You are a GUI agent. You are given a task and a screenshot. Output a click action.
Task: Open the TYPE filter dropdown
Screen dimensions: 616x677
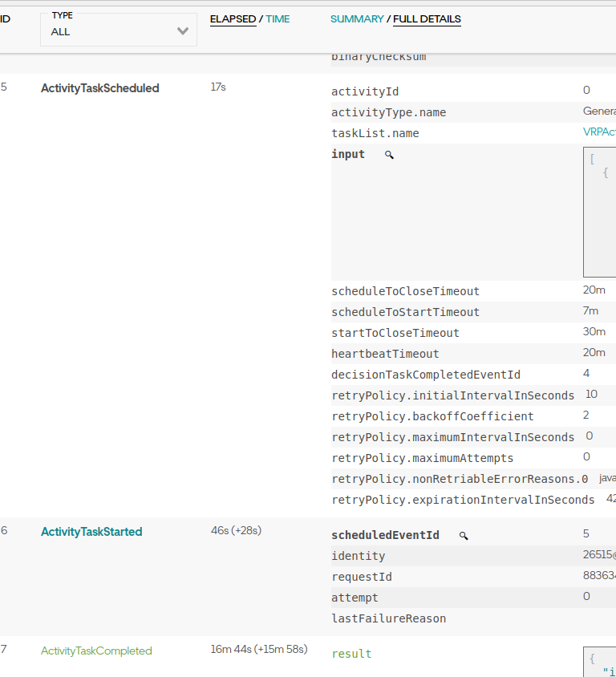pos(119,29)
